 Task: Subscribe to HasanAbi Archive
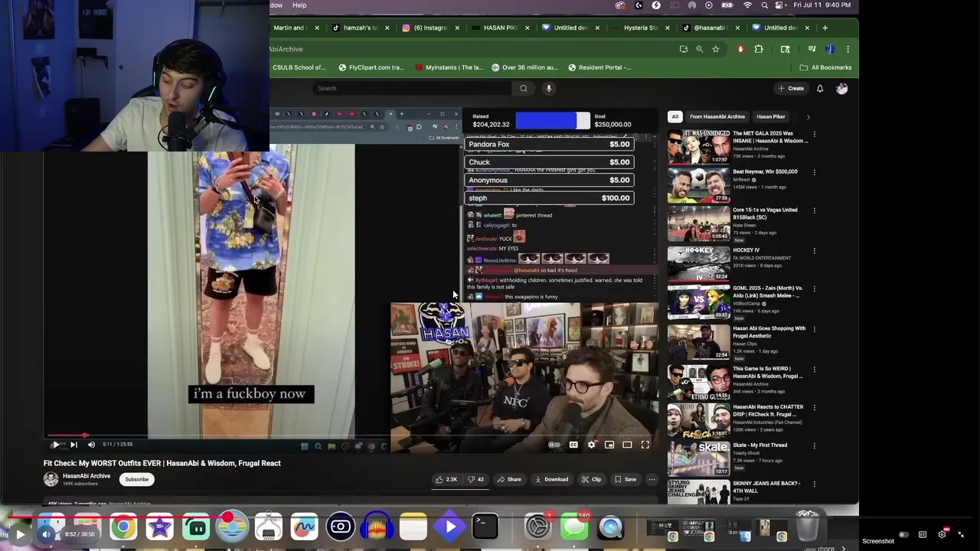[137, 479]
